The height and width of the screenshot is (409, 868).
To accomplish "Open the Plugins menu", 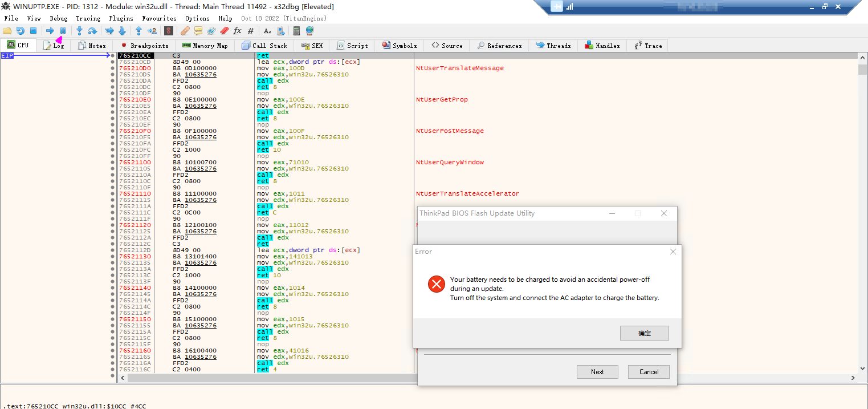I will coord(121,18).
